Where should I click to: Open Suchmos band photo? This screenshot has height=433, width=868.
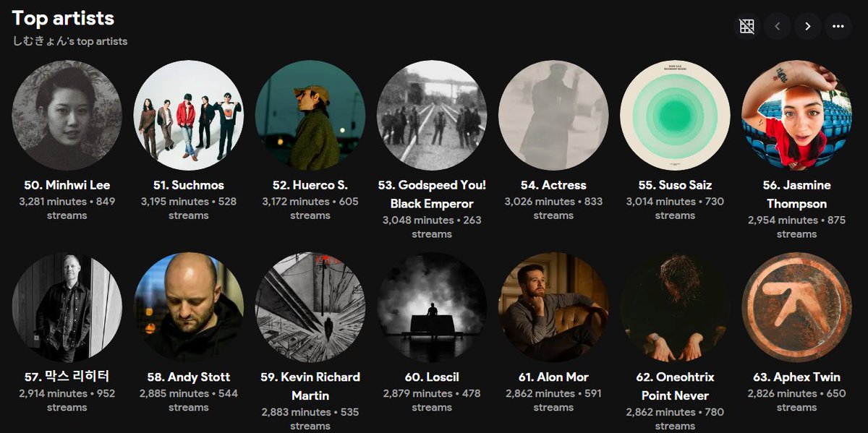(x=188, y=115)
